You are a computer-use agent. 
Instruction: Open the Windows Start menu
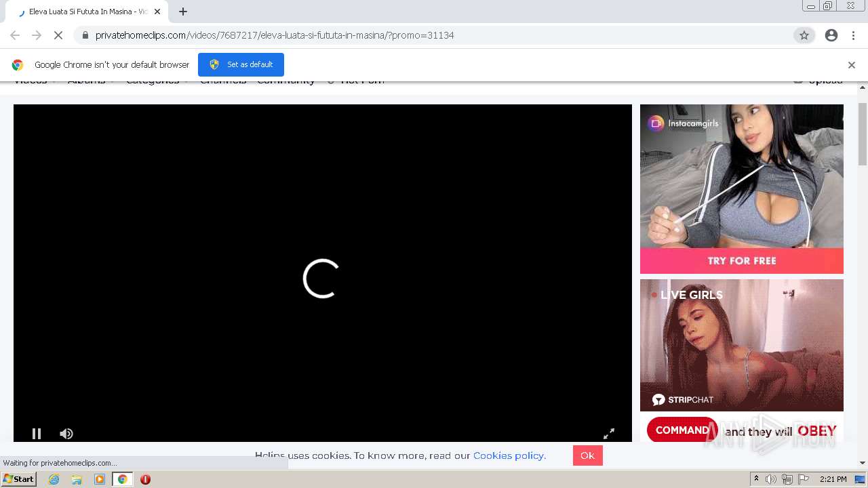(19, 479)
